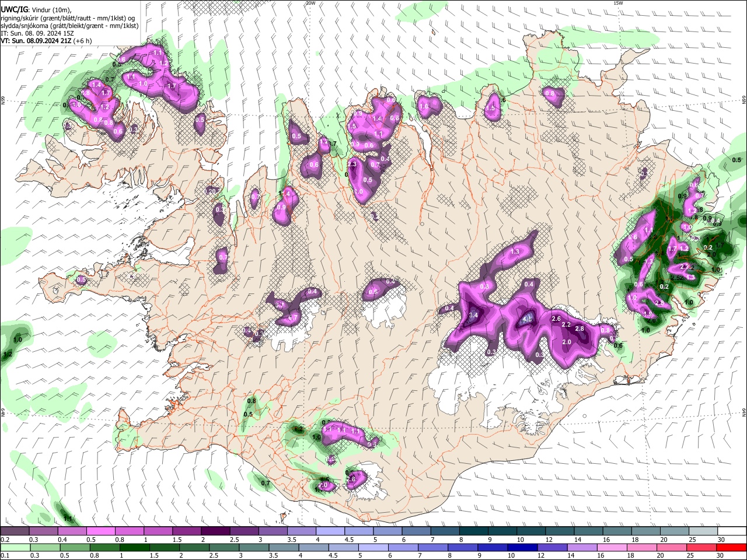
Task: Click the rigning/skúrir legend description line
Action: pos(68,18)
